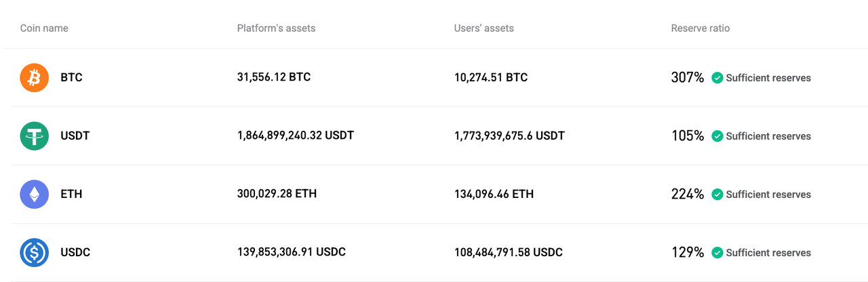Click the green Tether USDT icon
The height and width of the screenshot is (282, 868).
coord(34,136)
